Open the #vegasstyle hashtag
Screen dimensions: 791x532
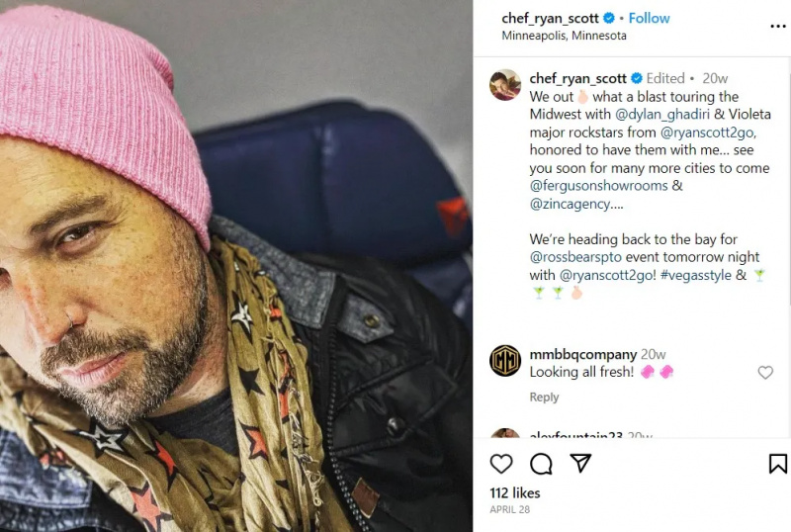point(695,275)
